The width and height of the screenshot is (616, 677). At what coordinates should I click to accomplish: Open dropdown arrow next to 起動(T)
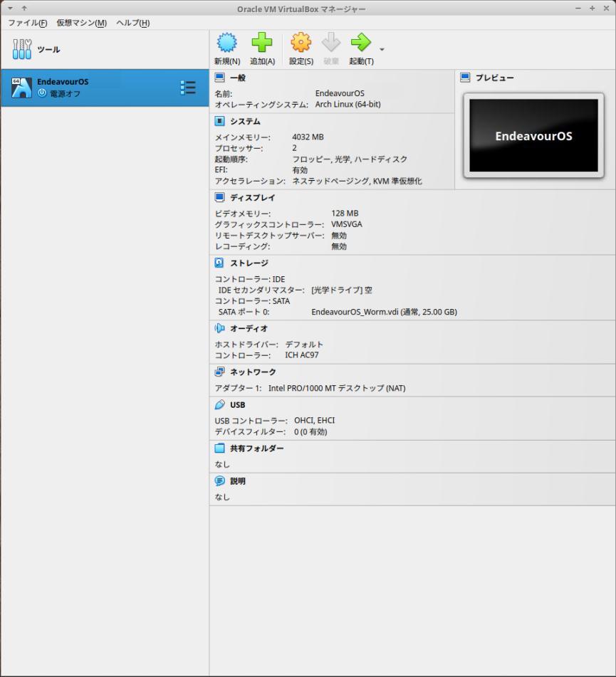(x=382, y=50)
